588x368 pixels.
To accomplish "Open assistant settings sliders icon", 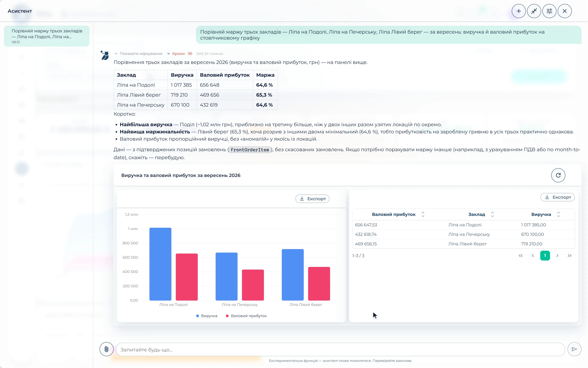I will [x=549, y=11].
